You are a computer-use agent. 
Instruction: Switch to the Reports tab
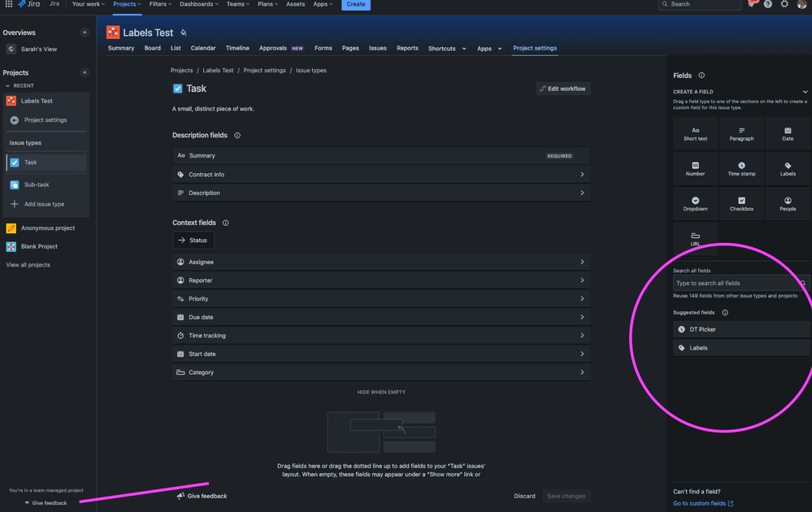(x=407, y=48)
